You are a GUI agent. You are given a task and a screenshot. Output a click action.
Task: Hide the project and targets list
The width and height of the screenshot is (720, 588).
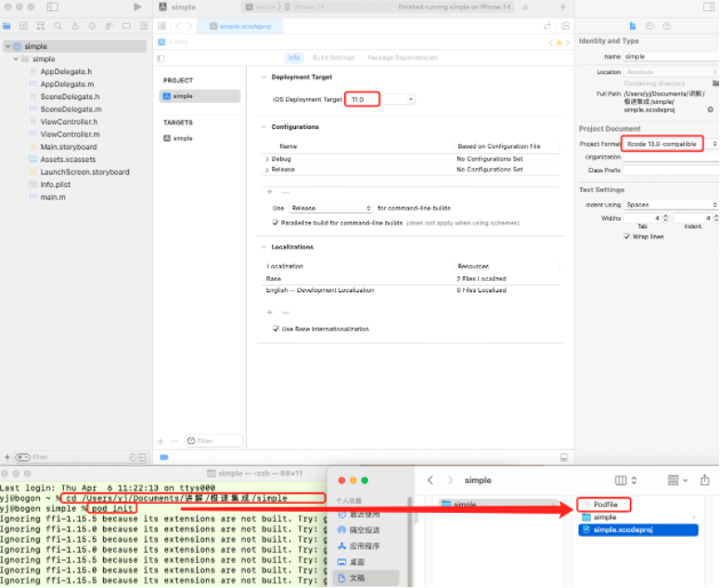(161, 58)
